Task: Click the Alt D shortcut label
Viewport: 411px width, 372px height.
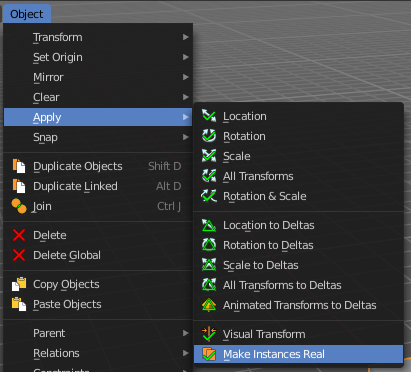Action: 169,186
